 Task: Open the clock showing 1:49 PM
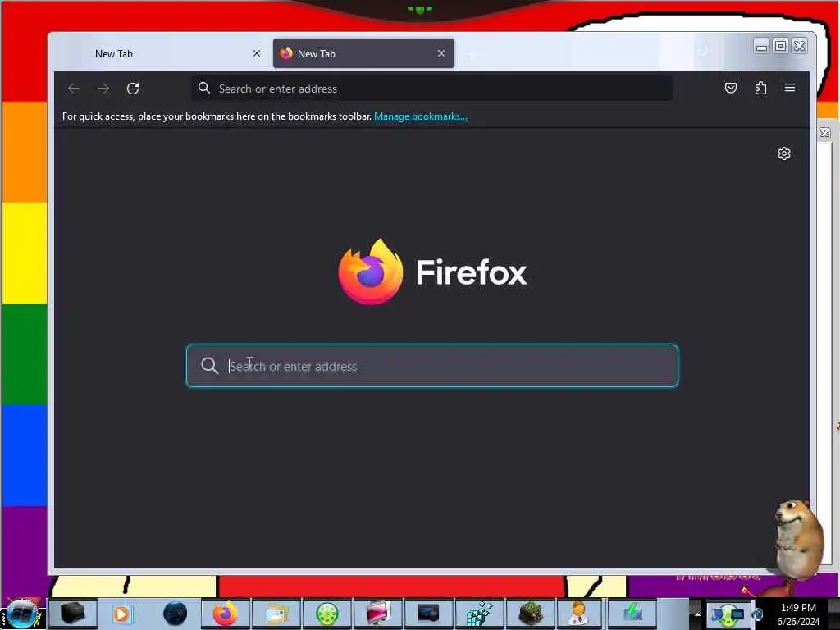click(x=798, y=614)
